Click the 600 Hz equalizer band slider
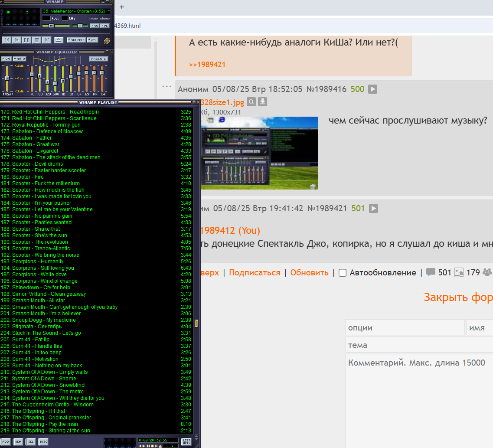Image resolution: width=493 pixels, height=448 pixels. point(56,78)
